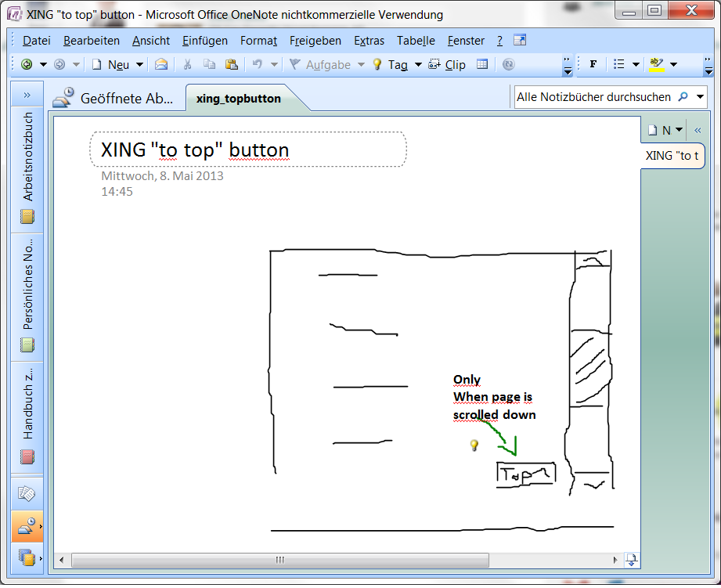Open the Persönliches No... notebook
The height and width of the screenshot is (588, 721).
point(27,296)
